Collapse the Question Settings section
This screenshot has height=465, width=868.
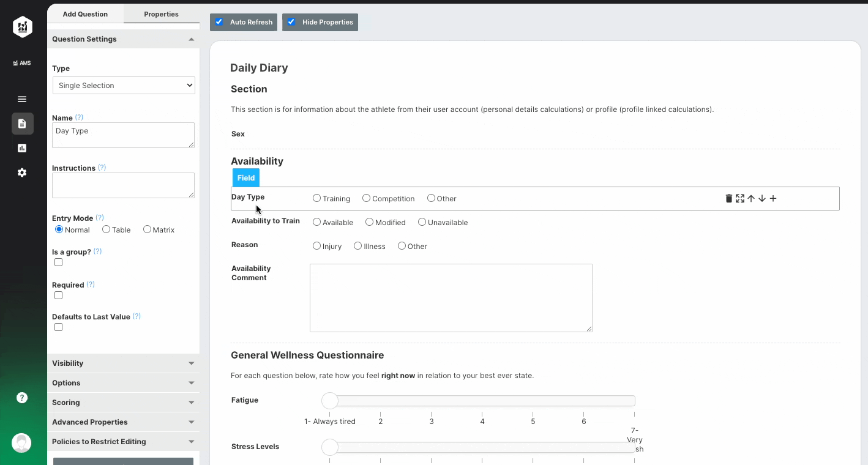(x=123, y=39)
